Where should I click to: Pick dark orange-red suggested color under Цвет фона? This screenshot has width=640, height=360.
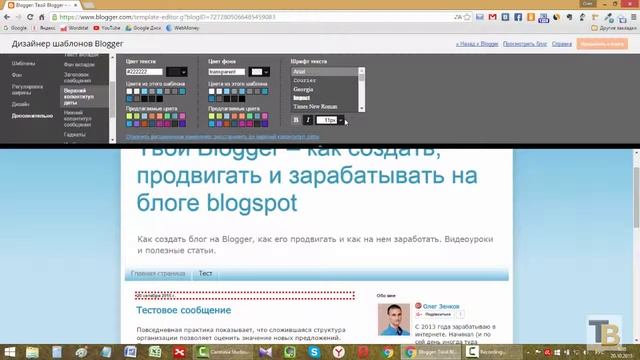[227, 124]
